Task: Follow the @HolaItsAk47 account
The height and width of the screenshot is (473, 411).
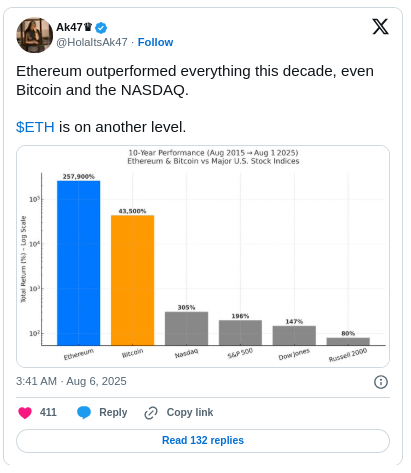Action: (x=155, y=42)
